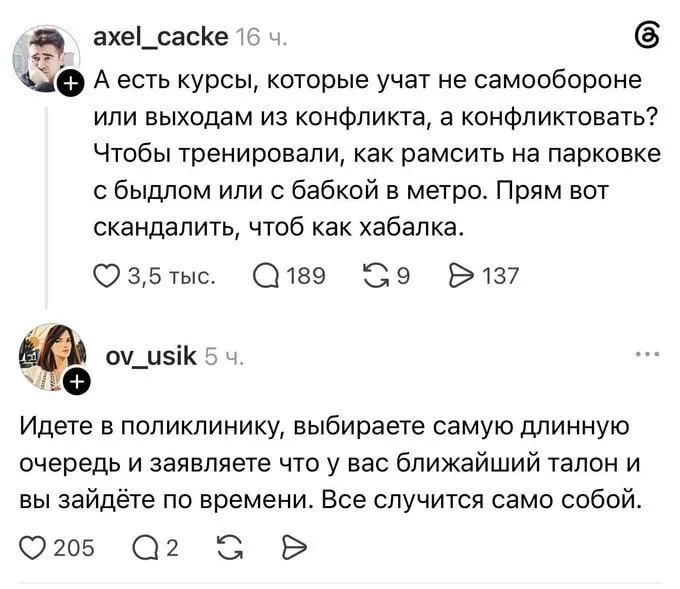View ov_usik avatar picture

tap(52, 357)
